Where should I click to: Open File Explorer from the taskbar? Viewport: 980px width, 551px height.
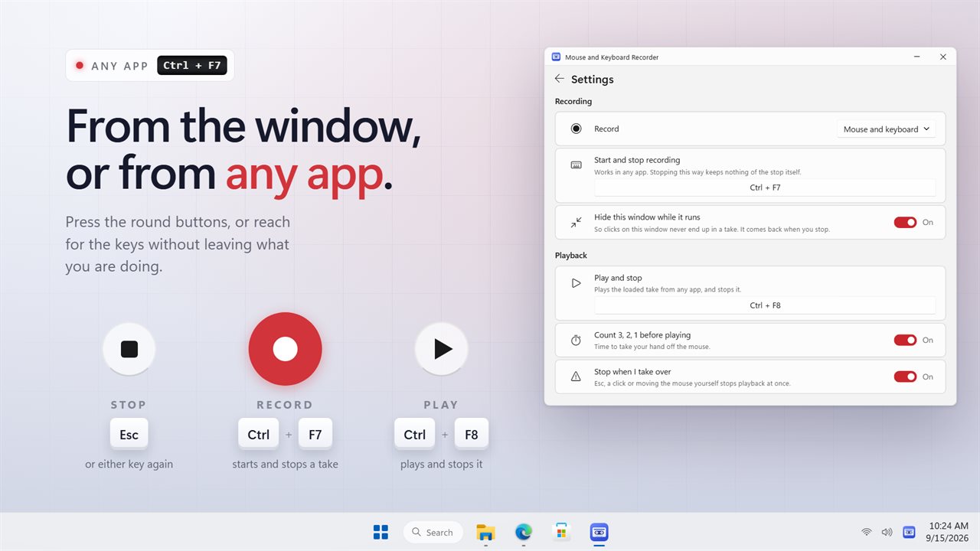click(485, 532)
